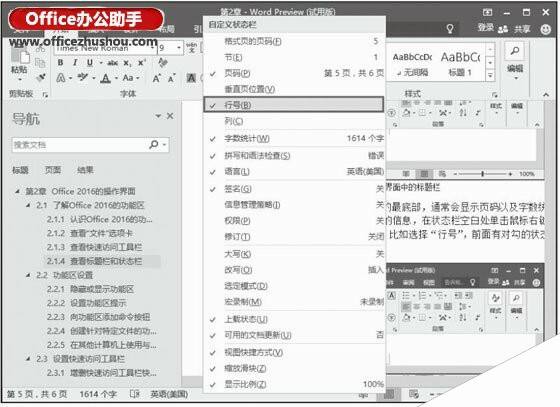This screenshot has height=407, width=560.
Task: Switch to 标题 tab in navigation pane
Action: pos(20,170)
